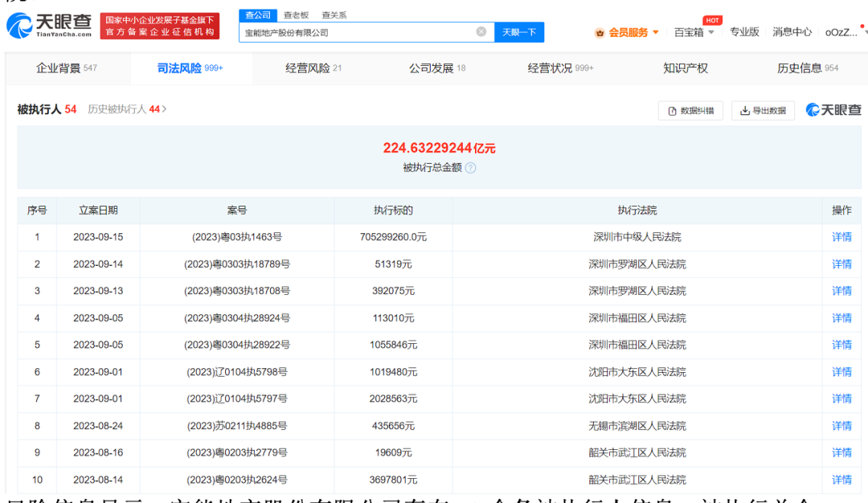This screenshot has width=868, height=503.
Task: Open the 知识产权 tab
Action: [686, 68]
